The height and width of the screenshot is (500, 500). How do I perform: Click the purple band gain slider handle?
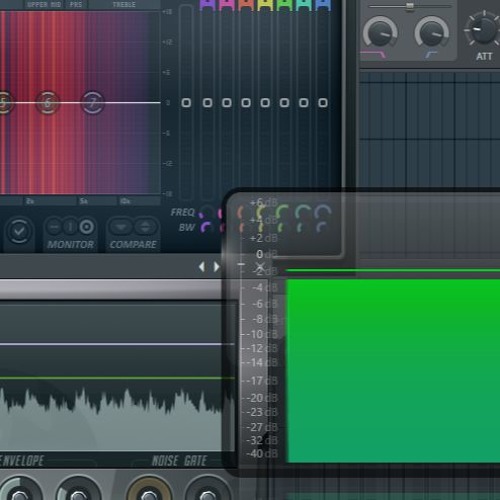click(x=207, y=103)
